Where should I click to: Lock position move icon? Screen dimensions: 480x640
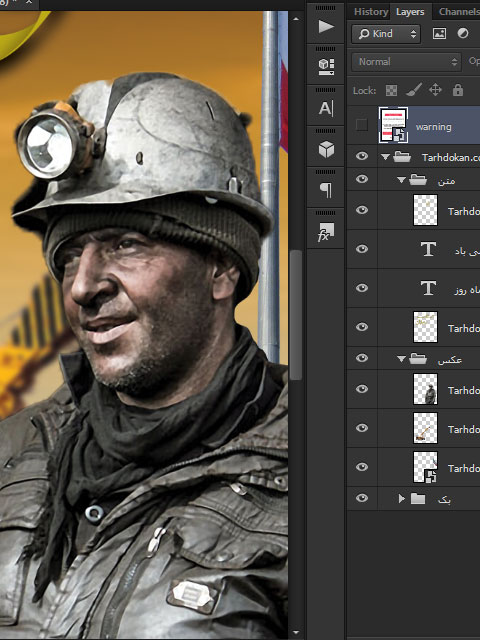click(x=436, y=90)
